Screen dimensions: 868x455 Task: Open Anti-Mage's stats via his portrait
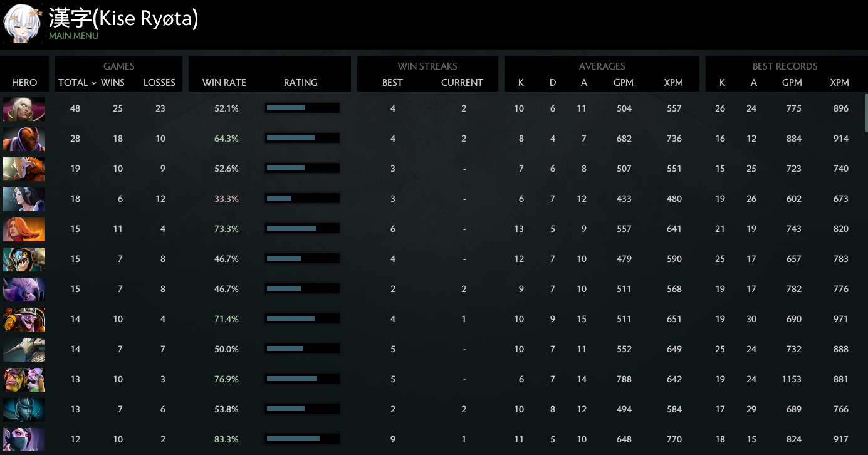coord(24,139)
